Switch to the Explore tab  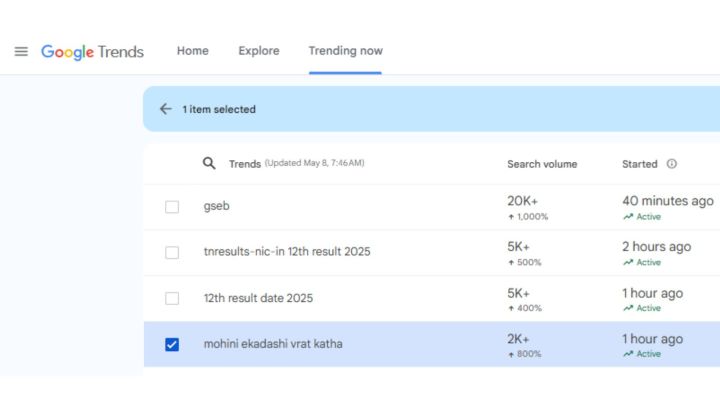[258, 51]
